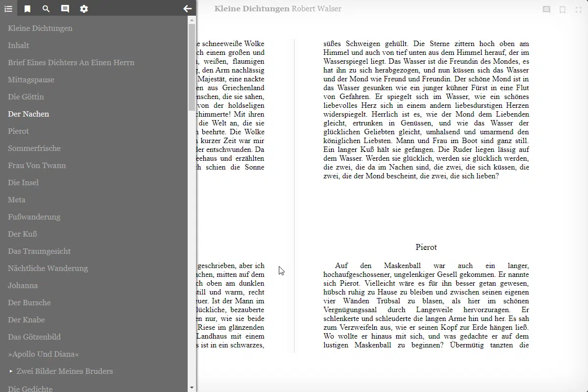
Task: Open the '»Apollo Und Diana«' chapter
Action: [x=43, y=354]
